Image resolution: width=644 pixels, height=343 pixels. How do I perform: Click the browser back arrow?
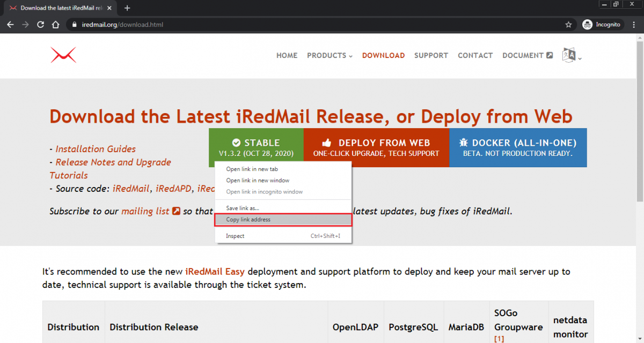10,24
